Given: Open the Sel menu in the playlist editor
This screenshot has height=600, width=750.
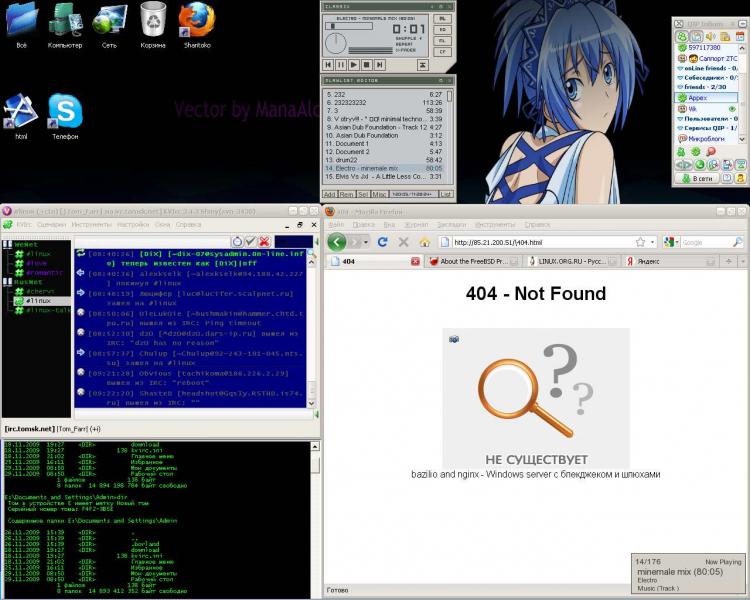Looking at the screenshot, I should coord(363,194).
